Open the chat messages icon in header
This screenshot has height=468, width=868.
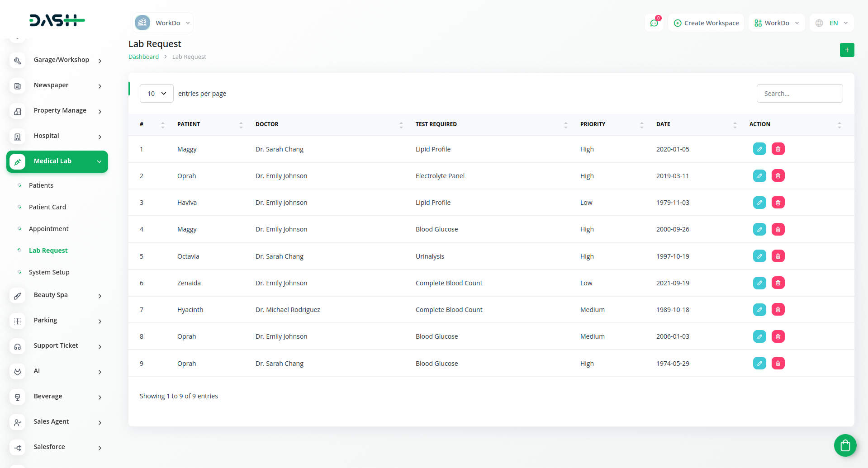tap(654, 23)
